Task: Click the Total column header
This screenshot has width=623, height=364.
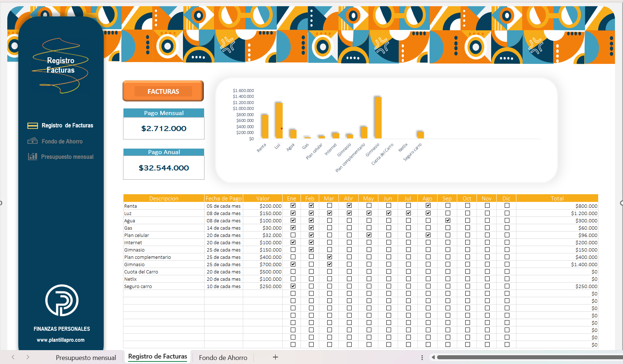Action: coord(557,198)
